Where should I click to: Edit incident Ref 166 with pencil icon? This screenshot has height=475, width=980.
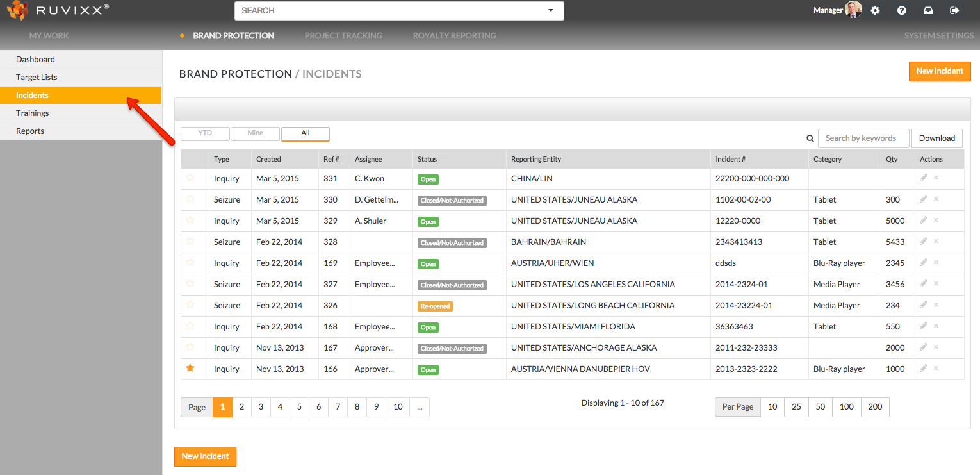[923, 369]
